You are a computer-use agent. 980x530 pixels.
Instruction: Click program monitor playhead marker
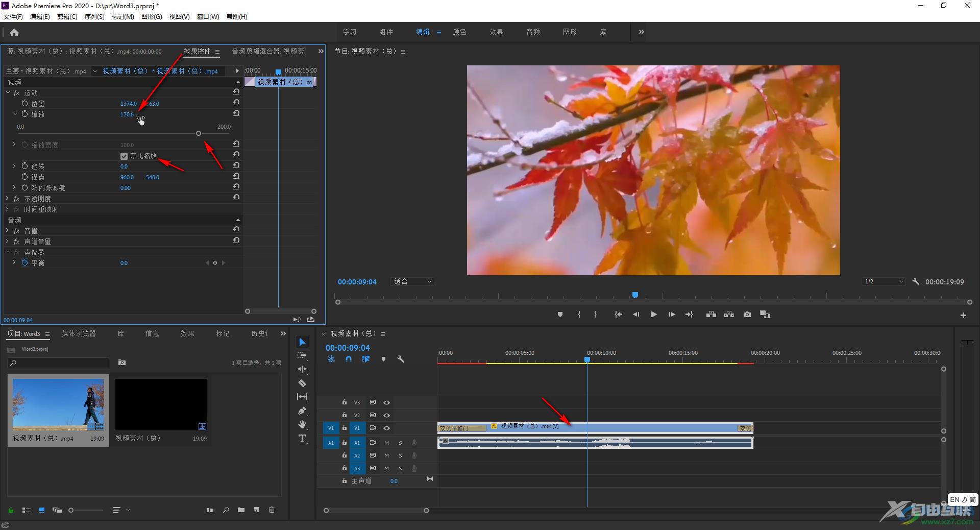(x=635, y=295)
